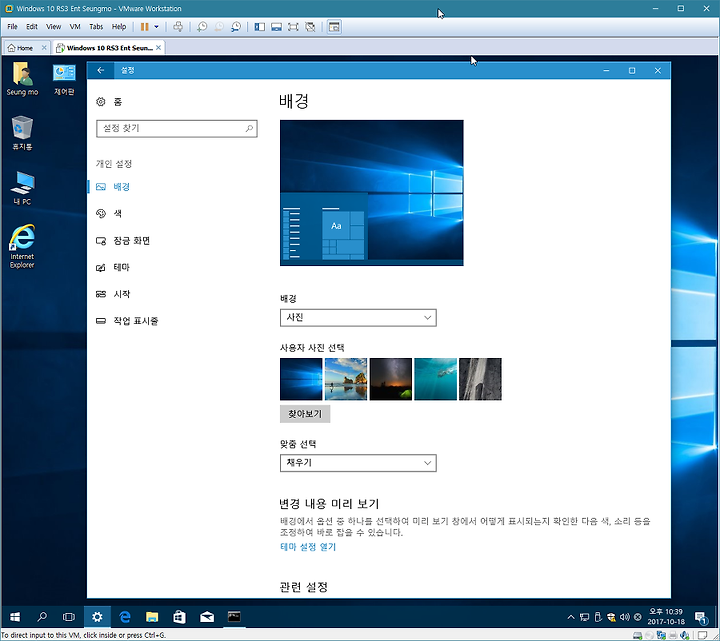The width and height of the screenshot is (720, 641).
Task: Open the command prompt taskbar icon
Action: [234, 617]
